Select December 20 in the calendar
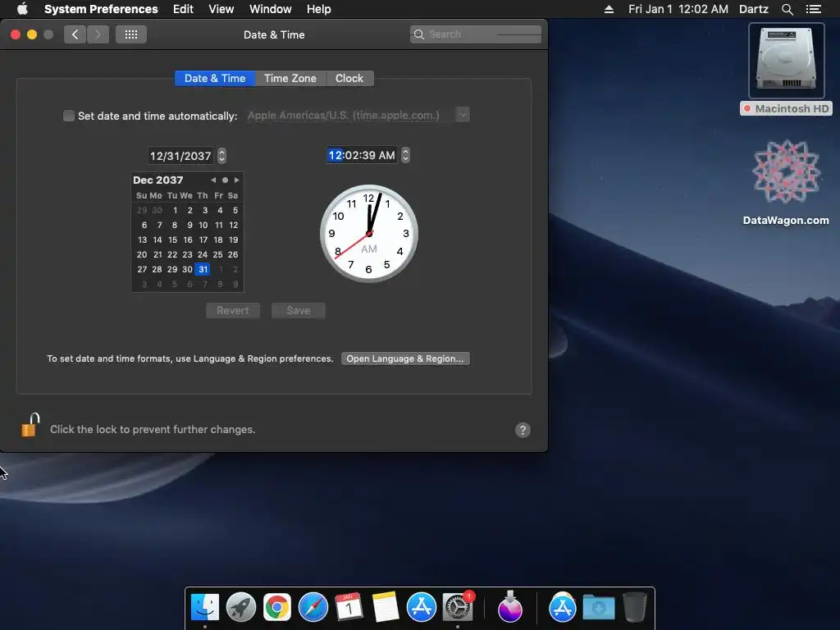The height and width of the screenshot is (630, 840). click(x=141, y=254)
